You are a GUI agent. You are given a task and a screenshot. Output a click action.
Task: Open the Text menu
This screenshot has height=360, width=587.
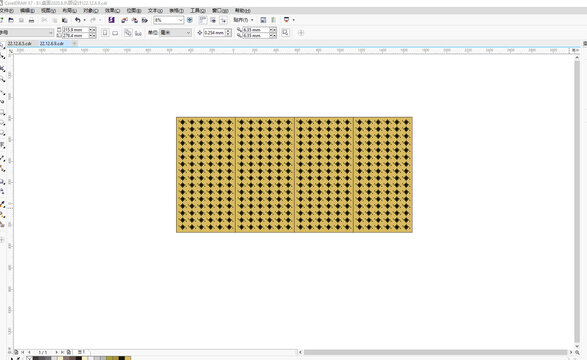coord(155,10)
